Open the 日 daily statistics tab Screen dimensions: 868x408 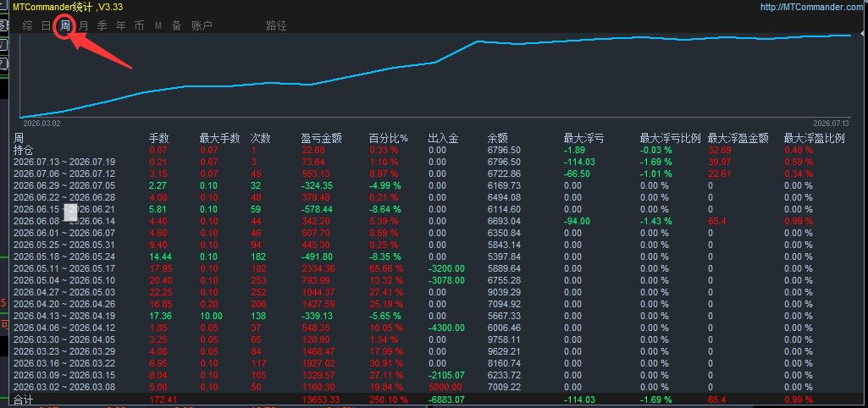point(47,26)
